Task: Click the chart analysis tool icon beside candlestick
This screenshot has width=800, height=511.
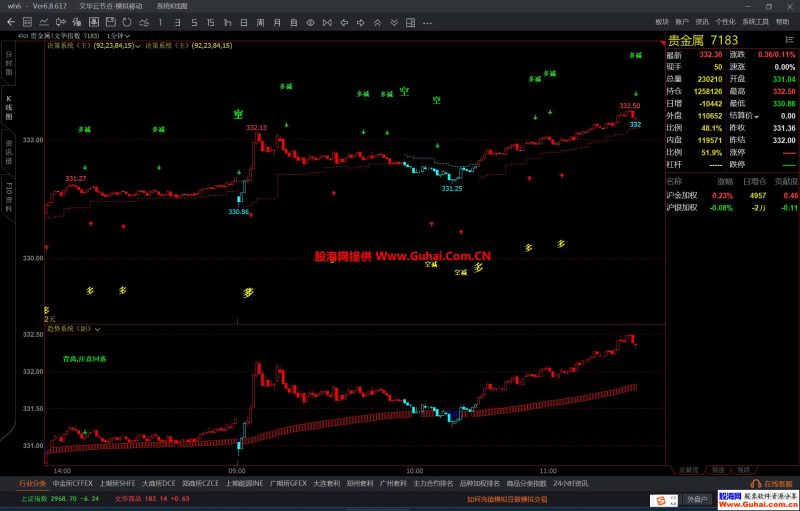Action: pyautogui.click(x=77, y=22)
